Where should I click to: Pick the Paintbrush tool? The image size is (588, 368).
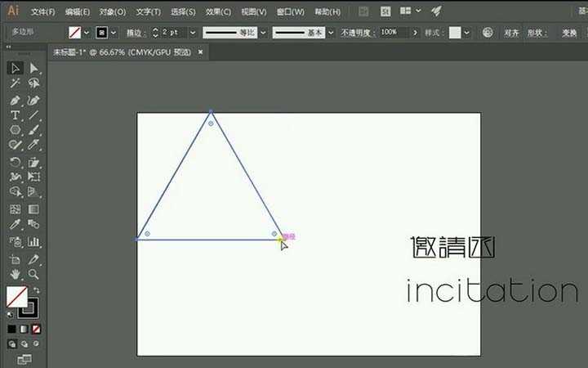click(x=33, y=130)
